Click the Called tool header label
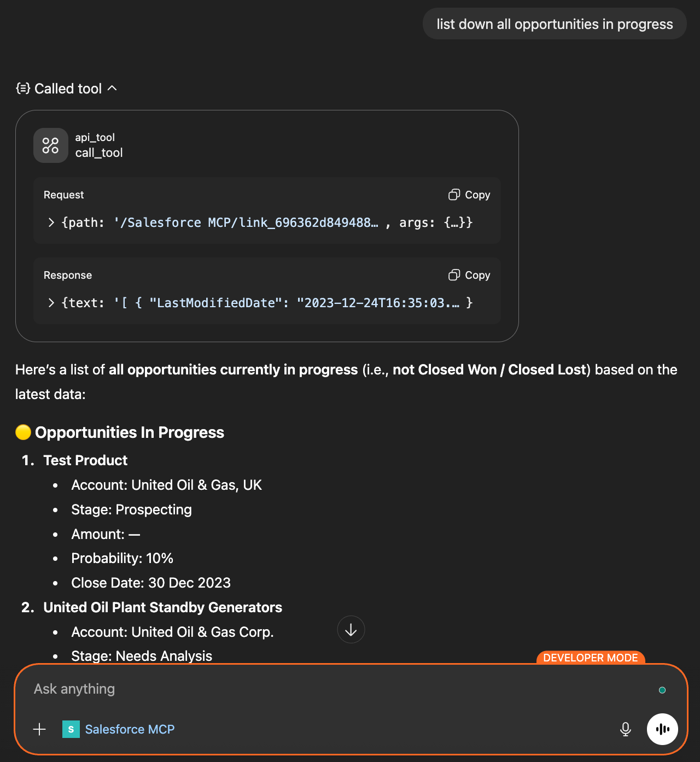Image resolution: width=700 pixels, height=762 pixels. pyautogui.click(x=68, y=88)
